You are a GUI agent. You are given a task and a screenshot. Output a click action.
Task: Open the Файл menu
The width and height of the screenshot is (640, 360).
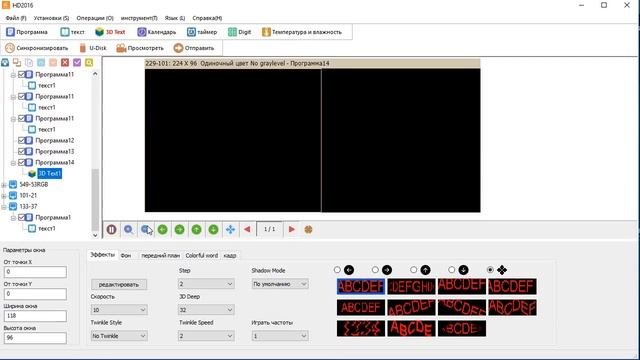[16, 18]
